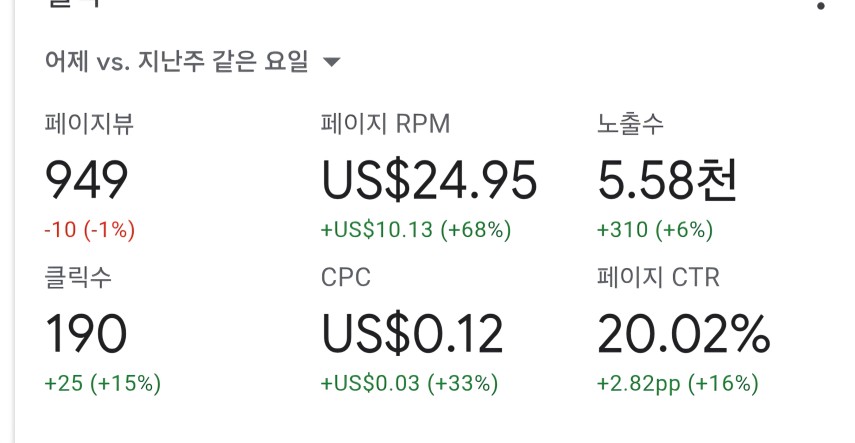Screen dimensions: 855x443
Task: Click the +25 (+15%) change text
Action: (x=103, y=384)
